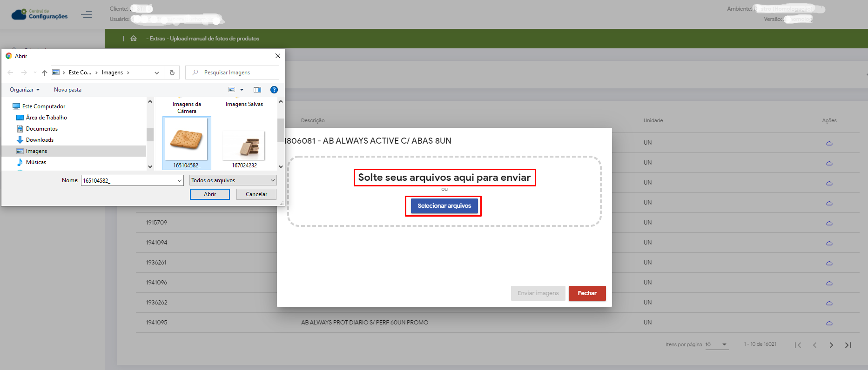
Task: Toggle the preview pane in the file dialog
Action: pyautogui.click(x=257, y=90)
